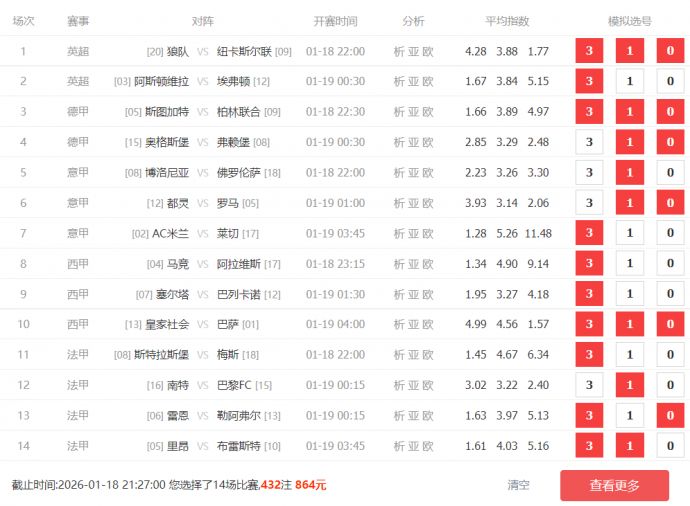
Task: Open the 析 analysis link for match 1
Action: [x=399, y=52]
